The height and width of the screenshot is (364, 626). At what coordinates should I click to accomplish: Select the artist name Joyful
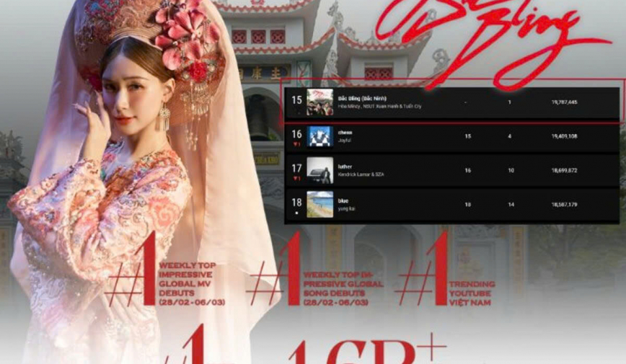[344, 141]
